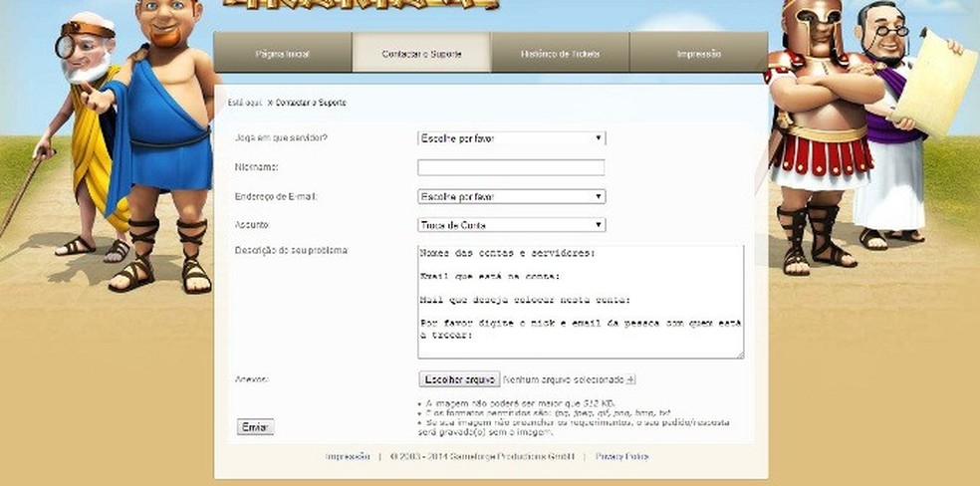
Task: Click the 'Nomes das contas e servidores:' line
Action: (508, 254)
